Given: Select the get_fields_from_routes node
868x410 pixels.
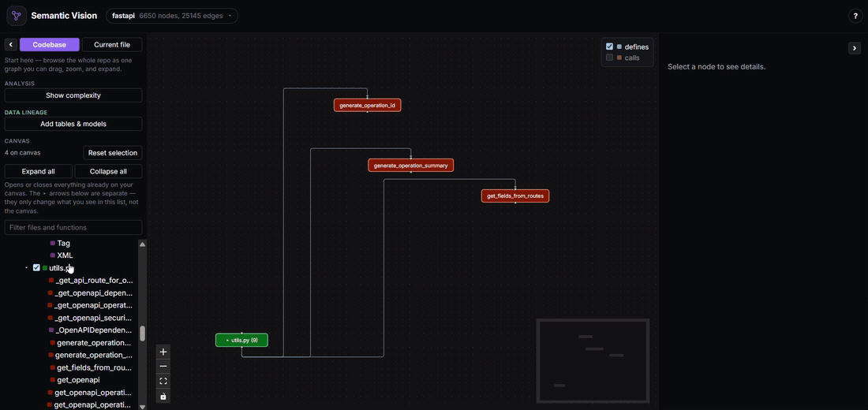Looking at the screenshot, I should (514, 196).
